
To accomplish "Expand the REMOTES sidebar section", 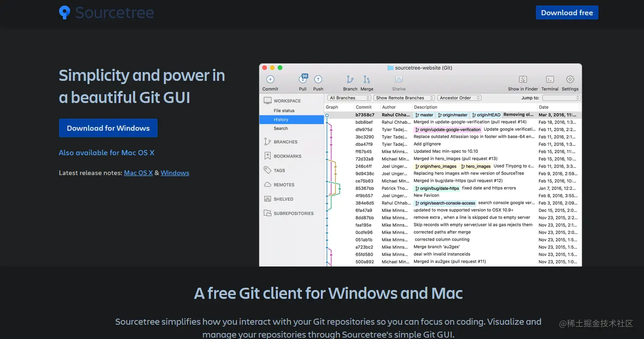I will [284, 185].
